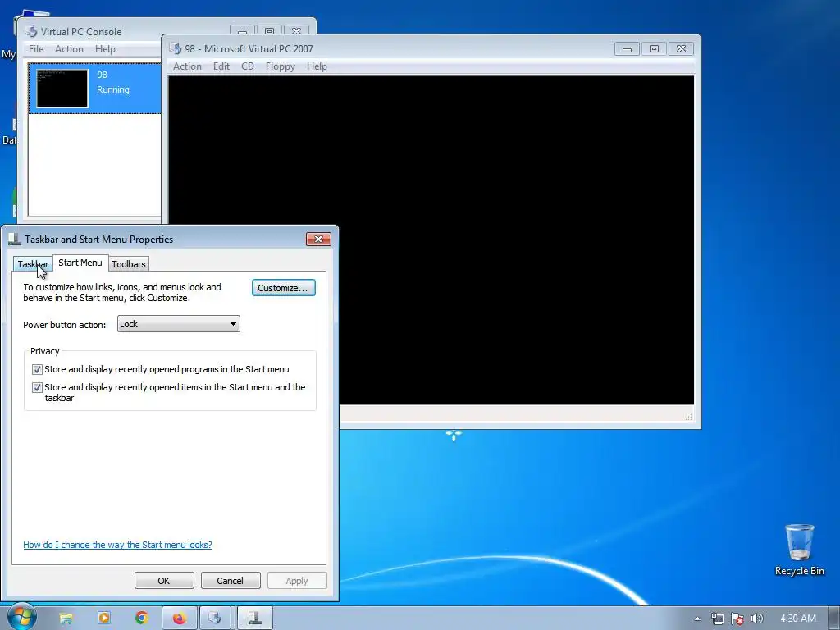Open File menu in Virtual PC Console

[36, 49]
